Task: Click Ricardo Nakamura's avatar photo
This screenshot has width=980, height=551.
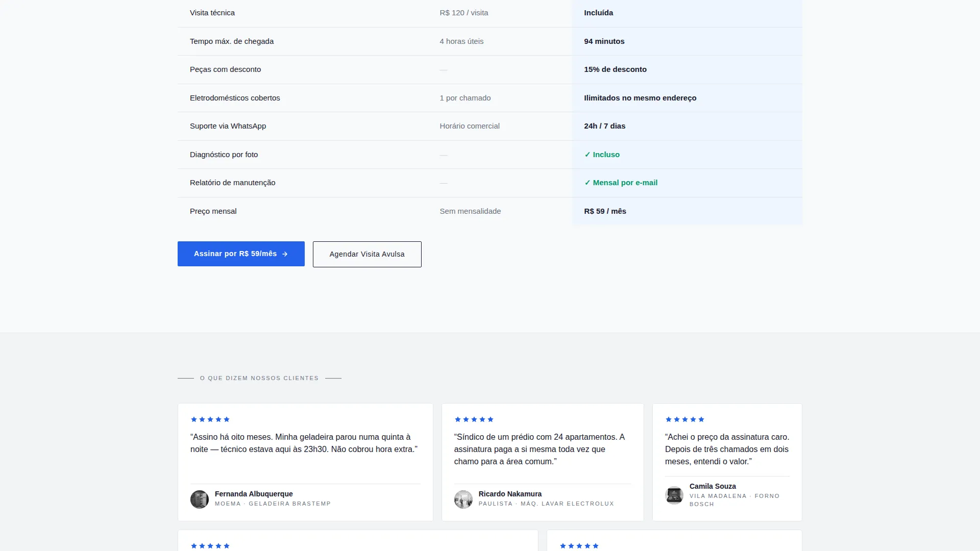Action: (x=463, y=499)
